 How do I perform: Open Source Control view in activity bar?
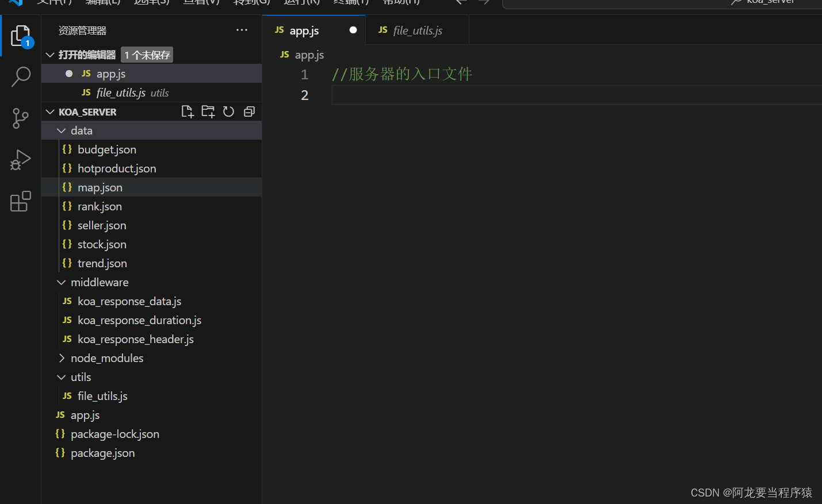pos(21,118)
